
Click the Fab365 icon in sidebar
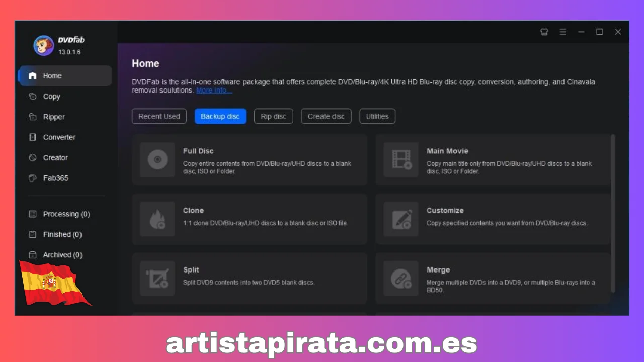pyautogui.click(x=33, y=178)
